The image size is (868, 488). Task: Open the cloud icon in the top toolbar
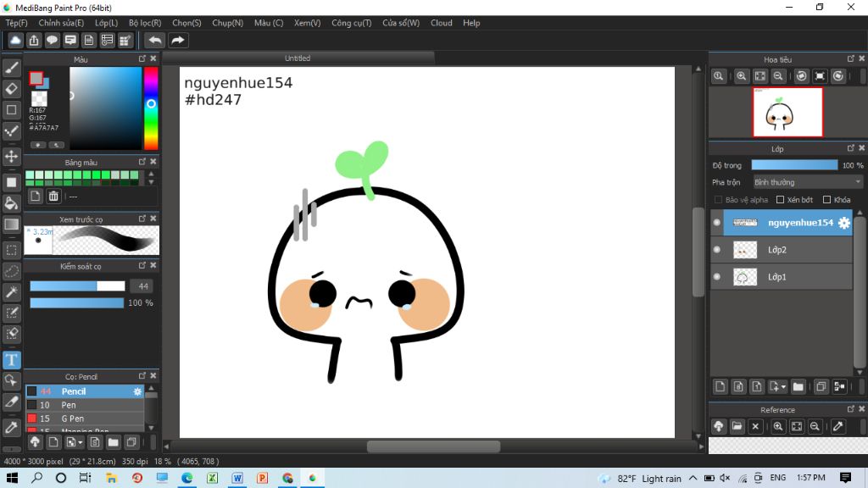tap(15, 41)
